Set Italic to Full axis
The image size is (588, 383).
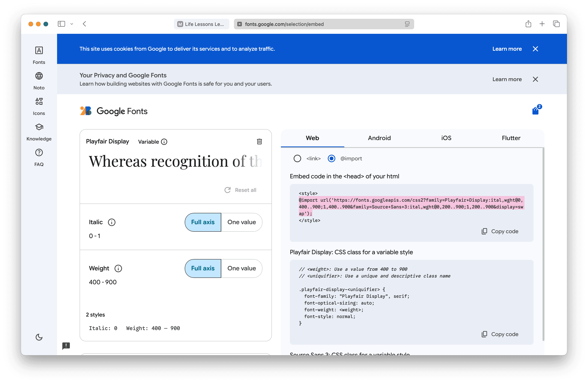click(203, 222)
